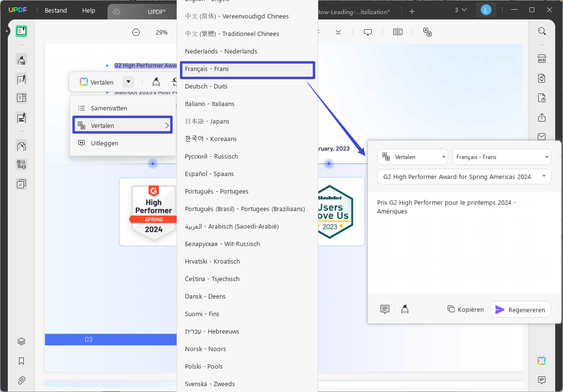Choose Samenvatten from the AI menu
Screen dimensions: 563x392
(x=123, y=108)
